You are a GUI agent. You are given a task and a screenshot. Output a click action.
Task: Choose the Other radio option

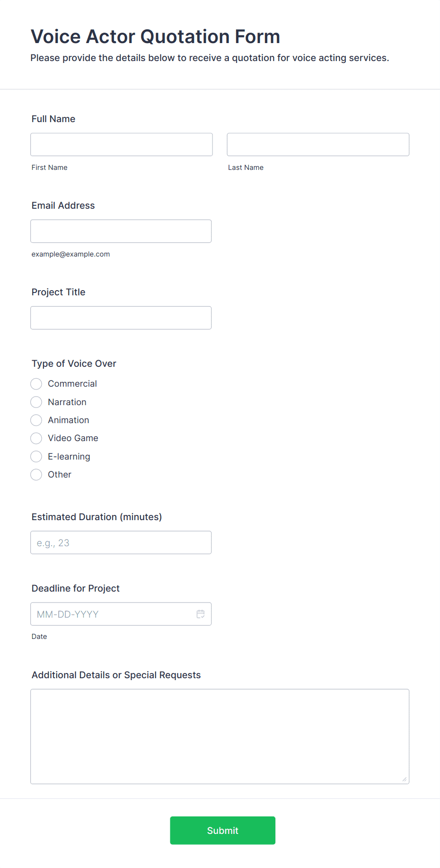point(36,475)
